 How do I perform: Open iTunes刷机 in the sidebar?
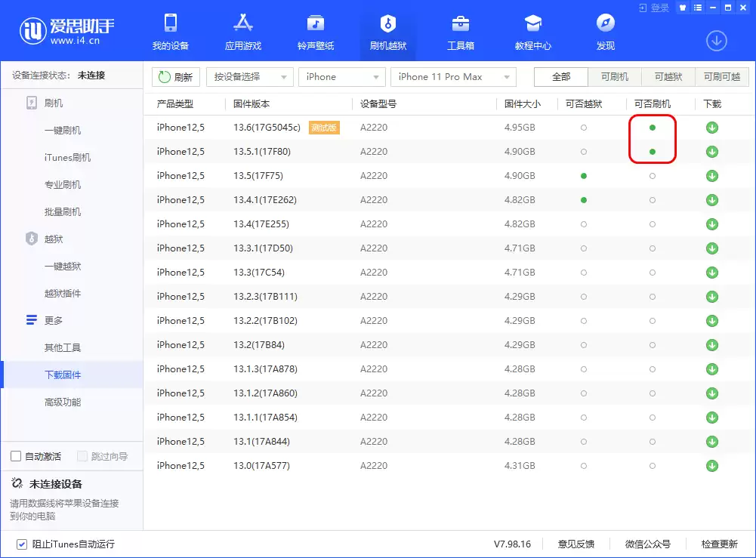67,158
